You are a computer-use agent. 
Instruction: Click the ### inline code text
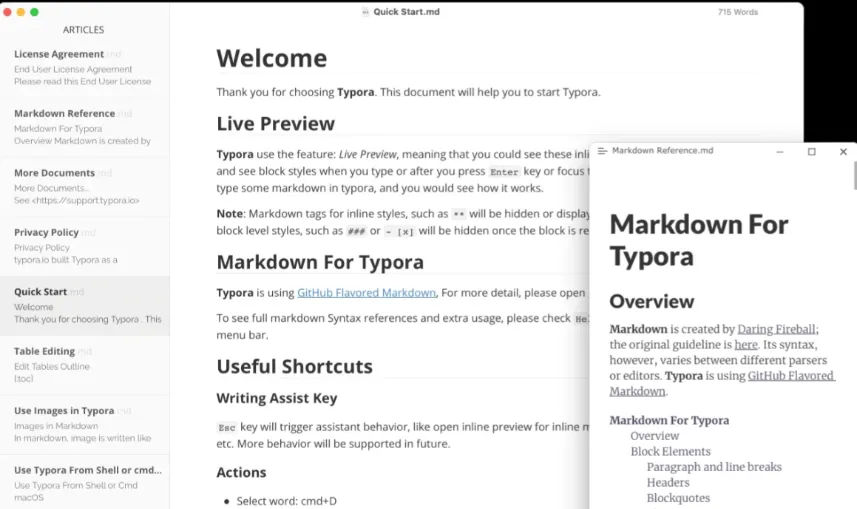[x=356, y=231]
